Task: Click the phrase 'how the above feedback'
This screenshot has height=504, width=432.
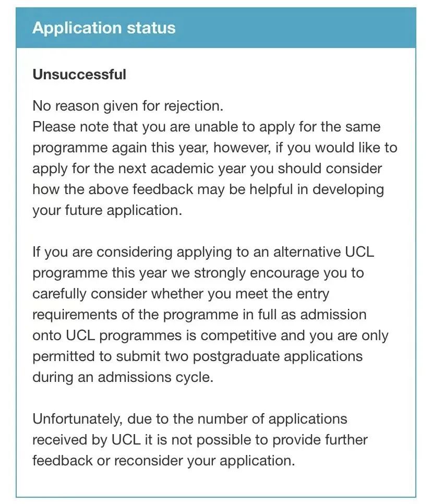Action: pyautogui.click(x=113, y=189)
